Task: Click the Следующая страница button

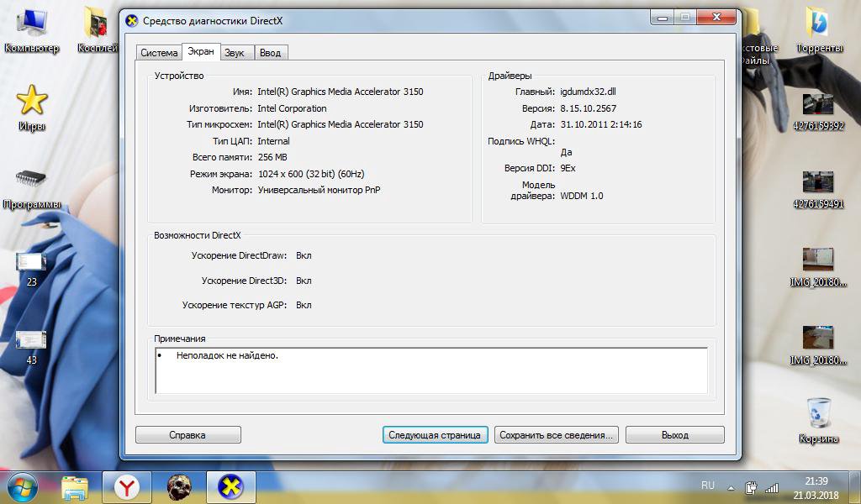Action: 435,435
